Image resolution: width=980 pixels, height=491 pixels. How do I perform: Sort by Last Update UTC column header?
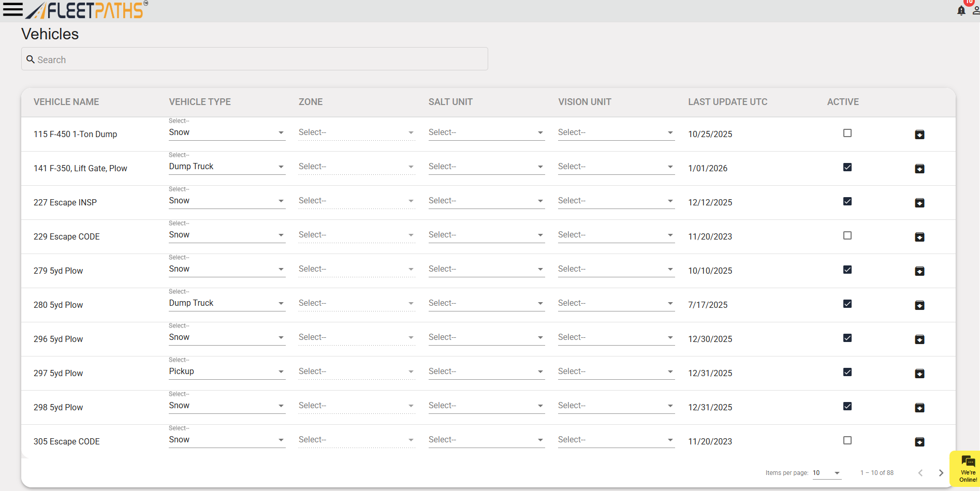pos(727,102)
